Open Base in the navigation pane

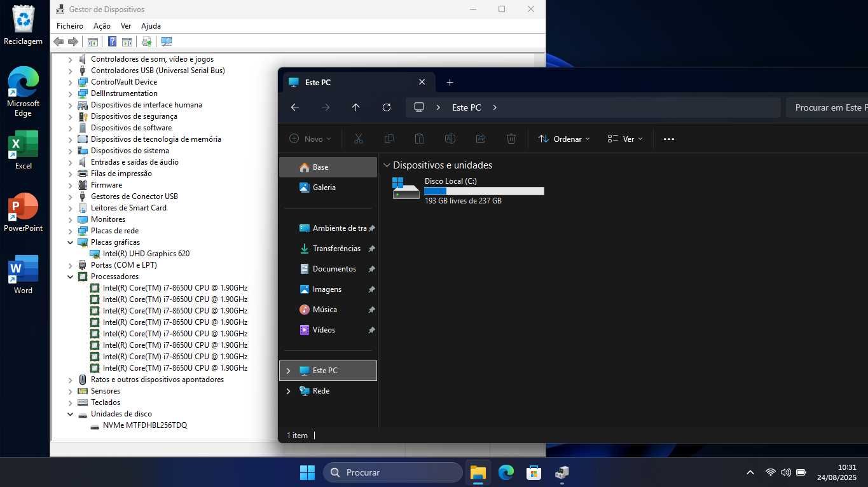tap(328, 167)
